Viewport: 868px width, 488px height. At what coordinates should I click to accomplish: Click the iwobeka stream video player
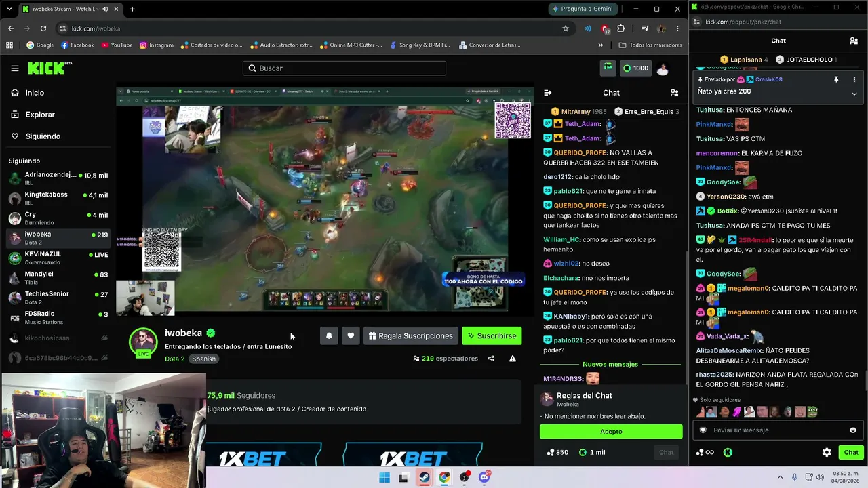point(325,201)
